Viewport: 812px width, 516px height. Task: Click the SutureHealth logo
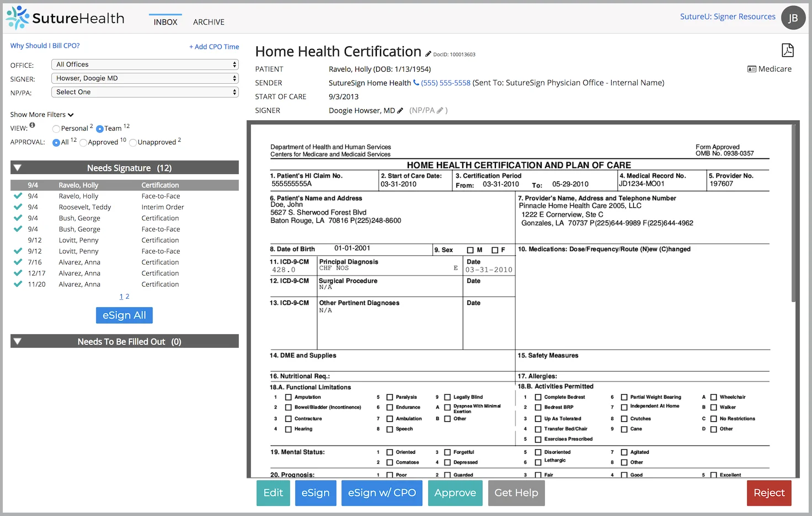pyautogui.click(x=65, y=18)
